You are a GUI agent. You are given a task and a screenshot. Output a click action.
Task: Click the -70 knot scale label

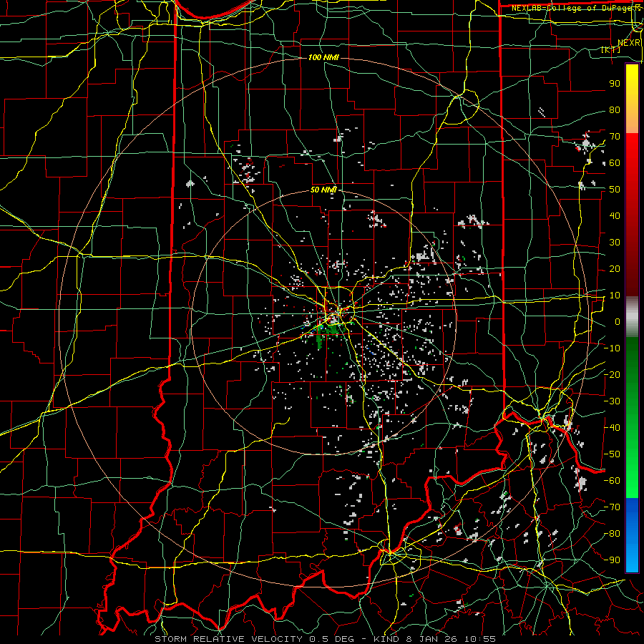pos(612,507)
